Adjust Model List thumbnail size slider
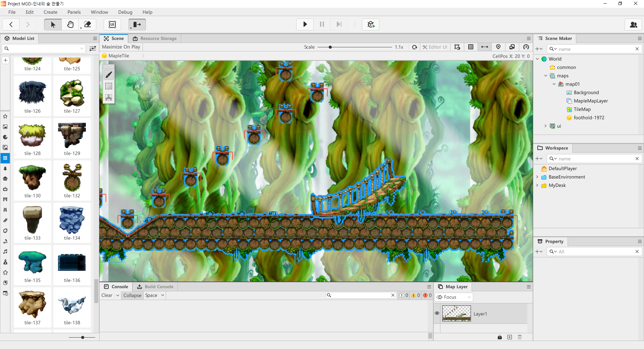644x349 pixels. (83, 337)
